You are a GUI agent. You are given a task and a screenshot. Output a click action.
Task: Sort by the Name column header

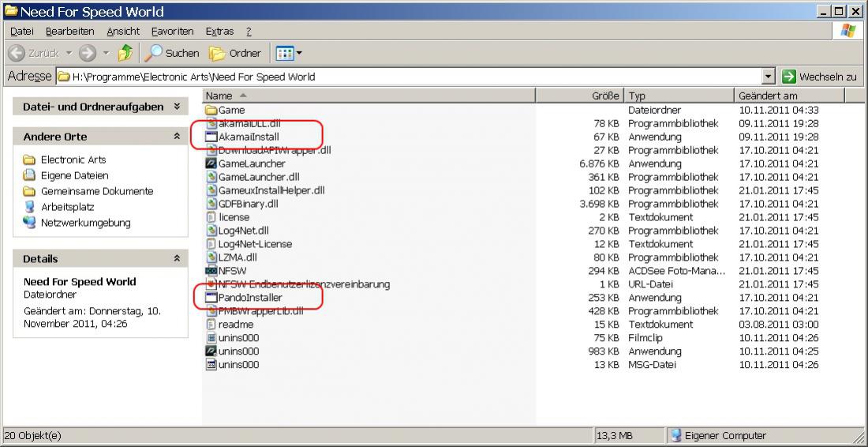[x=369, y=96]
